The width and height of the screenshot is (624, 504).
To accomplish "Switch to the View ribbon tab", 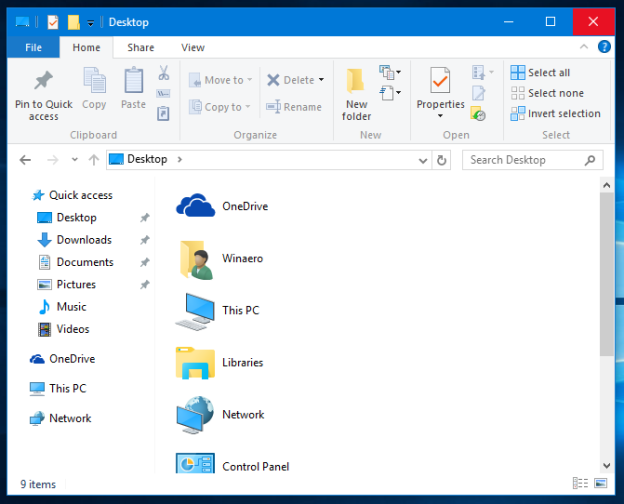I will click(x=193, y=47).
